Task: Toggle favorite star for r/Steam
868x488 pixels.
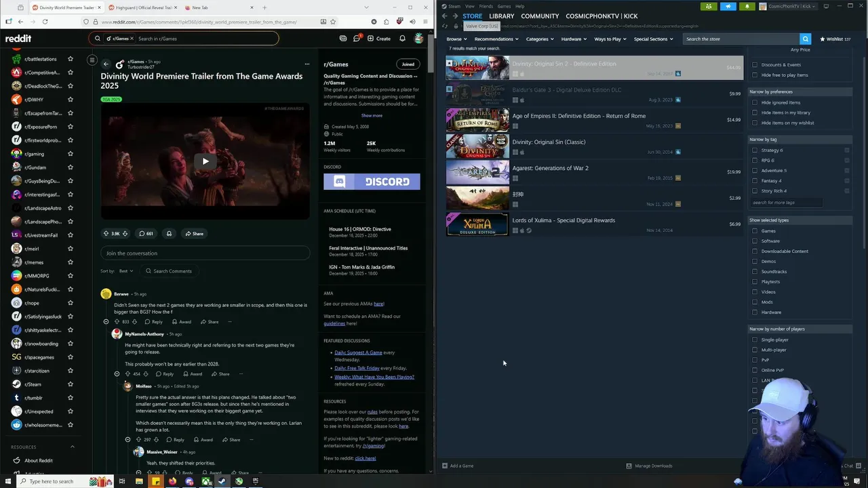Action: tap(71, 384)
